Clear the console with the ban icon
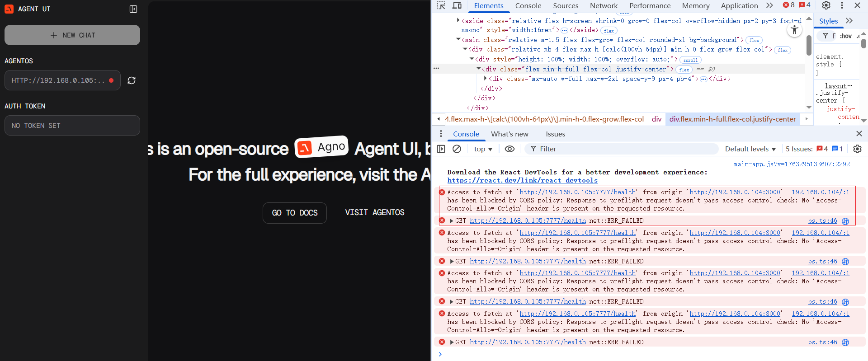 [457, 149]
